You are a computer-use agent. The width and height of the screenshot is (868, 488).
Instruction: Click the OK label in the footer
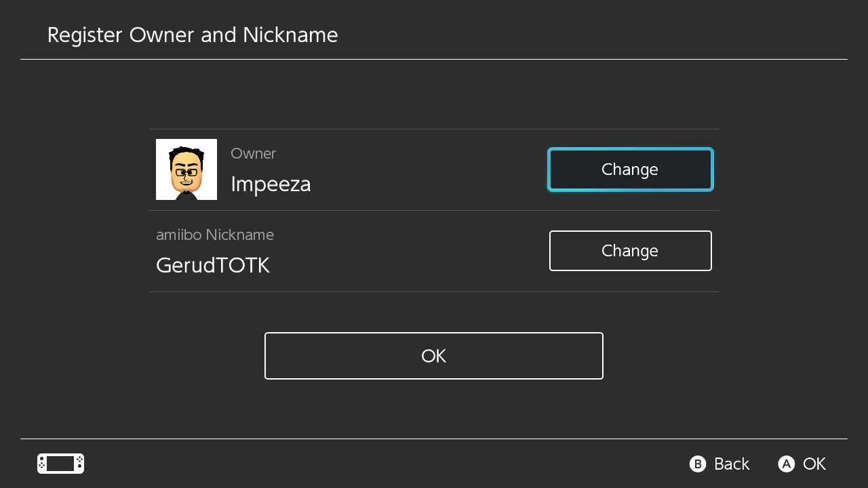(814, 464)
